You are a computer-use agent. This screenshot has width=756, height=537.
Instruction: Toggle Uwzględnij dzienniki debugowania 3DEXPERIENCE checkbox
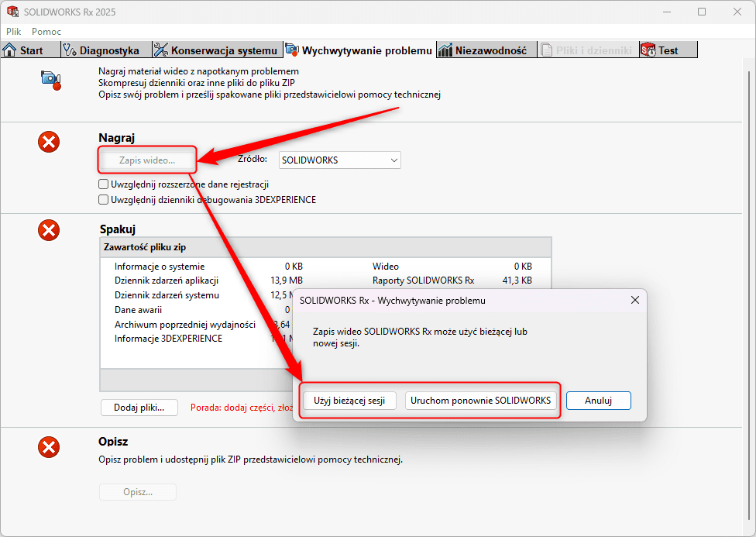coord(104,200)
